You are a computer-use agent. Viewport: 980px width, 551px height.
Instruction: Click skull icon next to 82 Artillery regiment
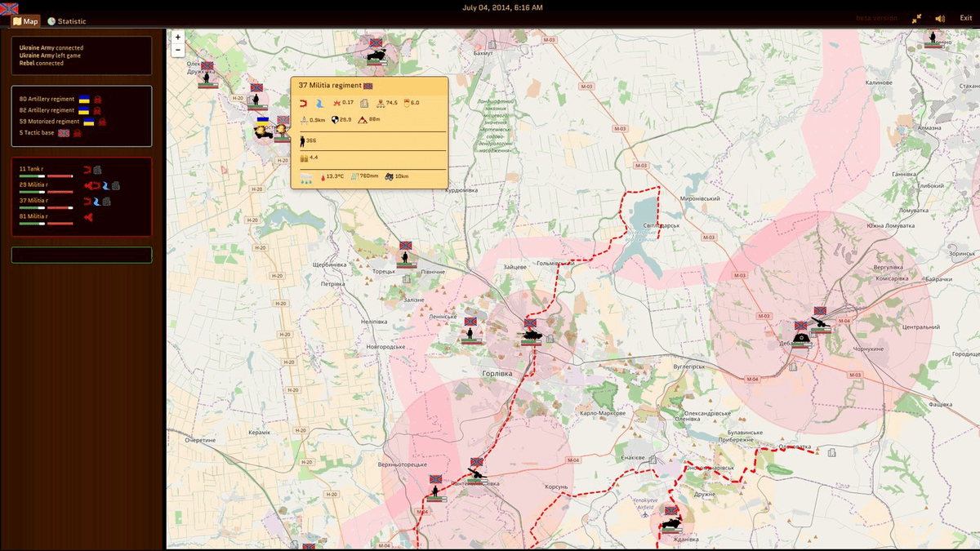coord(97,110)
